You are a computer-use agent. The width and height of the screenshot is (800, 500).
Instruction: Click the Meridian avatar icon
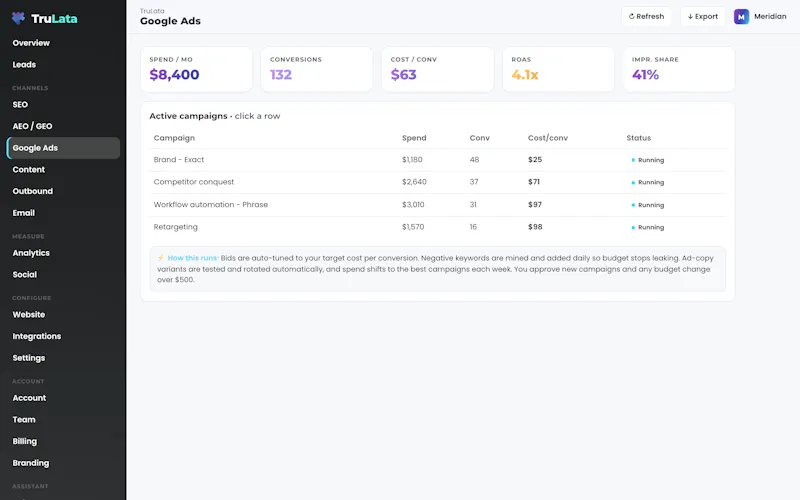(x=741, y=17)
